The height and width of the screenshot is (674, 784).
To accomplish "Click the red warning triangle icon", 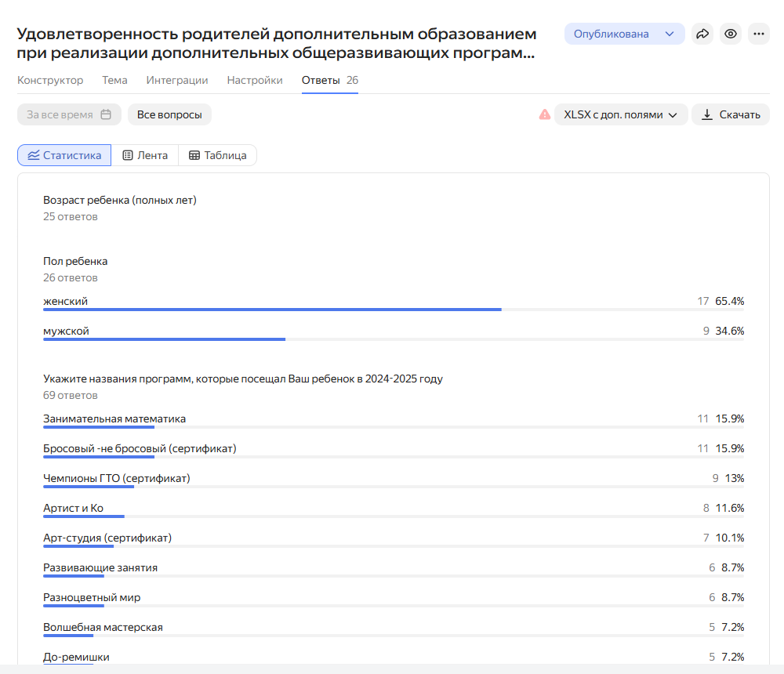I will 544,114.
